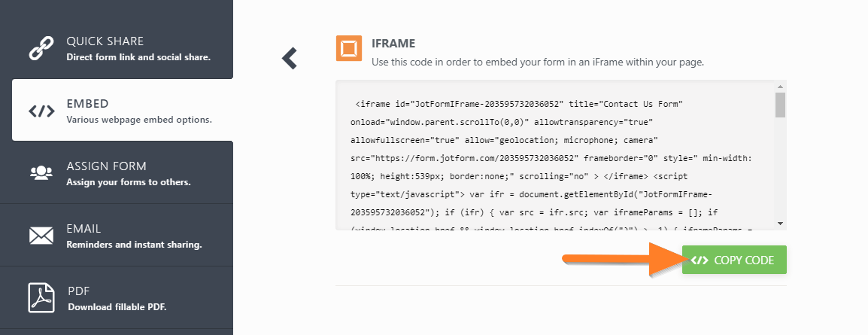
Task: Click "Download fillable PDF." description
Action: click(116, 307)
